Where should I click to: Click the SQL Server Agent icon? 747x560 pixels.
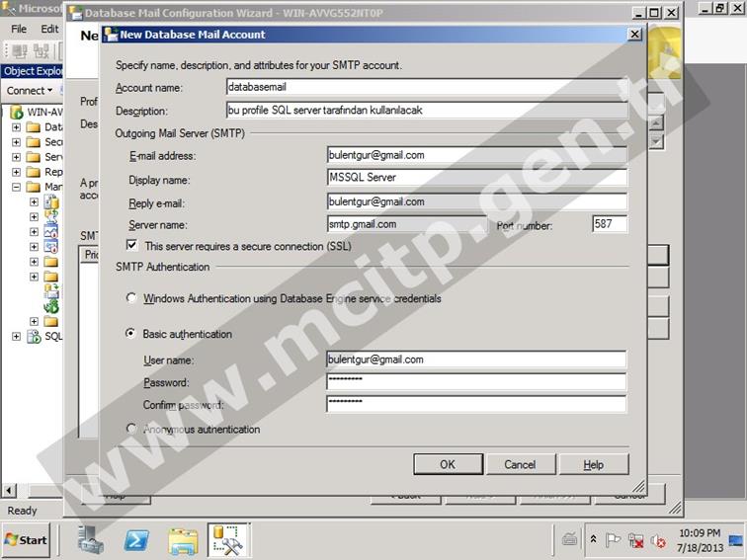34,336
